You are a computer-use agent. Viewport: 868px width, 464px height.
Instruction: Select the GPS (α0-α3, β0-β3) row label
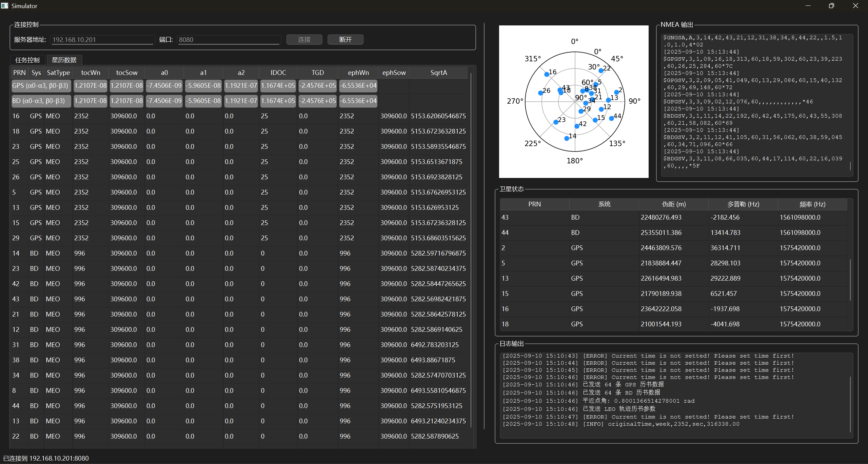coord(41,86)
